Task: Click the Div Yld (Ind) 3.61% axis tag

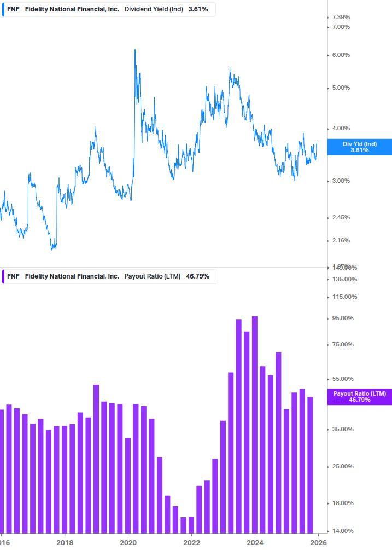Action: pyautogui.click(x=359, y=147)
